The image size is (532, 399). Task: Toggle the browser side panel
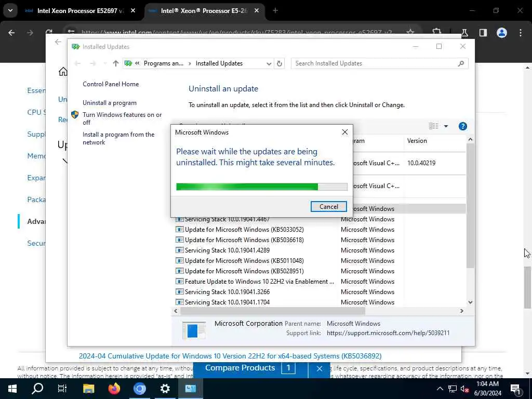tap(483, 33)
